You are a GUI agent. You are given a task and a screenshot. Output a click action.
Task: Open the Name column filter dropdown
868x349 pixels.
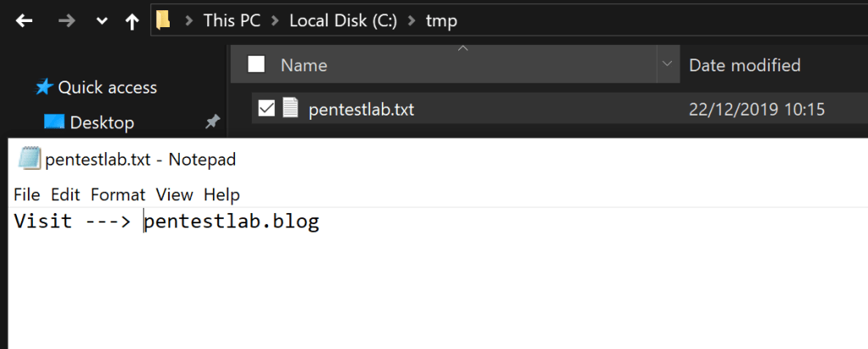point(668,65)
